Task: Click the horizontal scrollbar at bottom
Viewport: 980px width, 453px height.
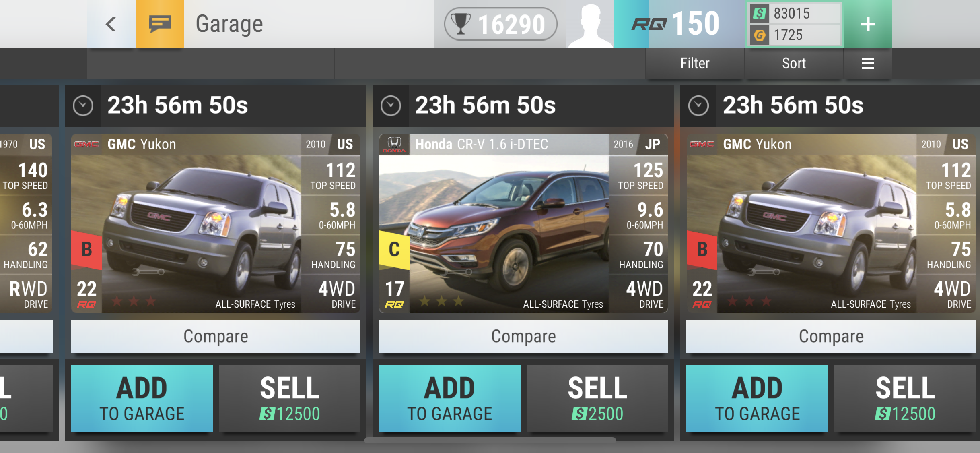Action: (490, 440)
